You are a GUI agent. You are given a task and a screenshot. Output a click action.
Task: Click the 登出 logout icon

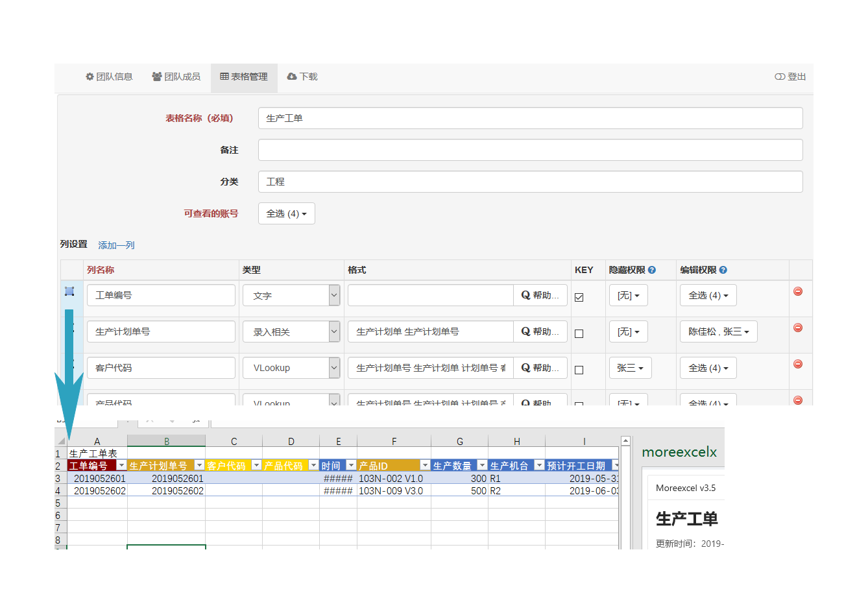pos(779,77)
